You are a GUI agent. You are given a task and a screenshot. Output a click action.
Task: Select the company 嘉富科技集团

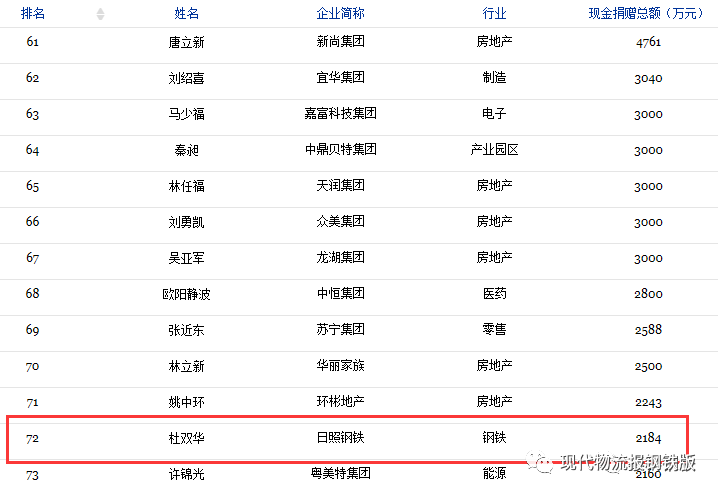tap(340, 113)
